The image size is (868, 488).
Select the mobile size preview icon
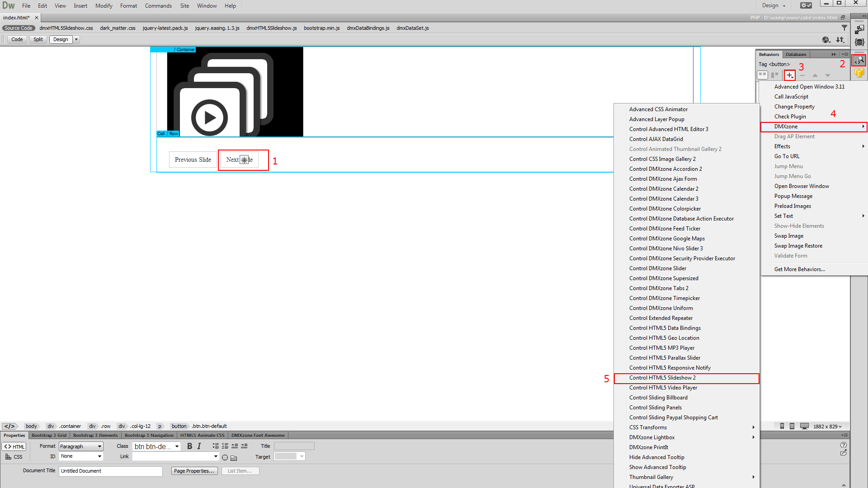click(x=782, y=426)
